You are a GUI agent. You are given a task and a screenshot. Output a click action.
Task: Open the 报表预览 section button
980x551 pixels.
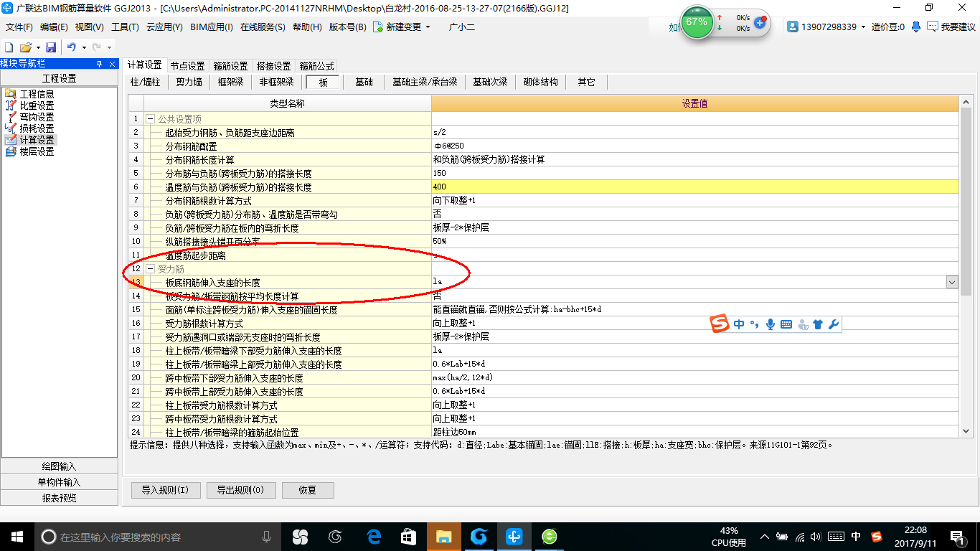point(59,498)
